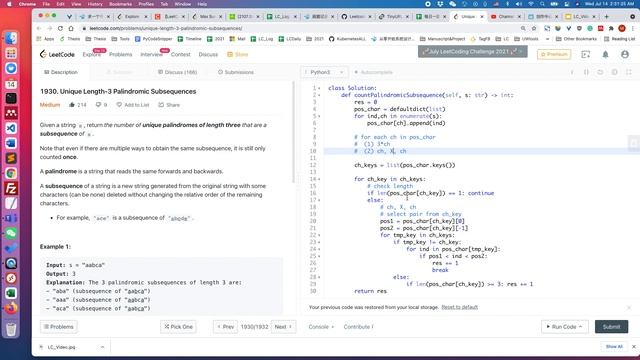This screenshot has width=640, height=360.
Task: Open the Interview navigation item
Action: (151, 54)
